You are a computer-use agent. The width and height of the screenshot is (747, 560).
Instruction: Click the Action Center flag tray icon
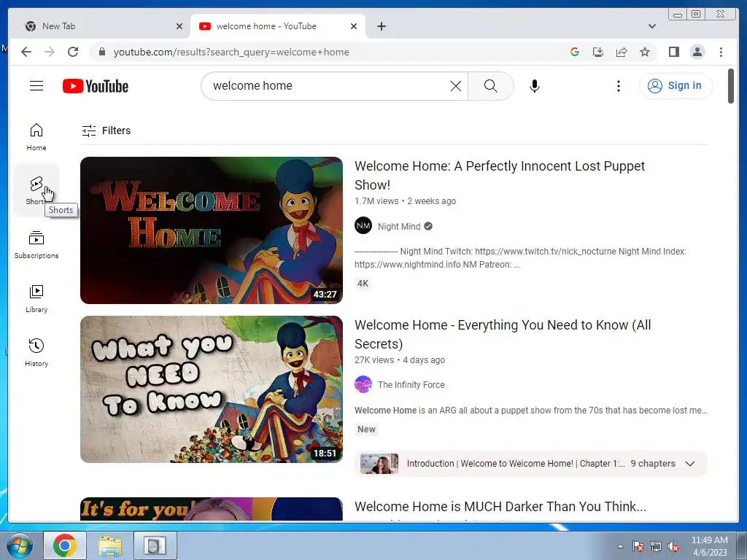pyautogui.click(x=638, y=547)
